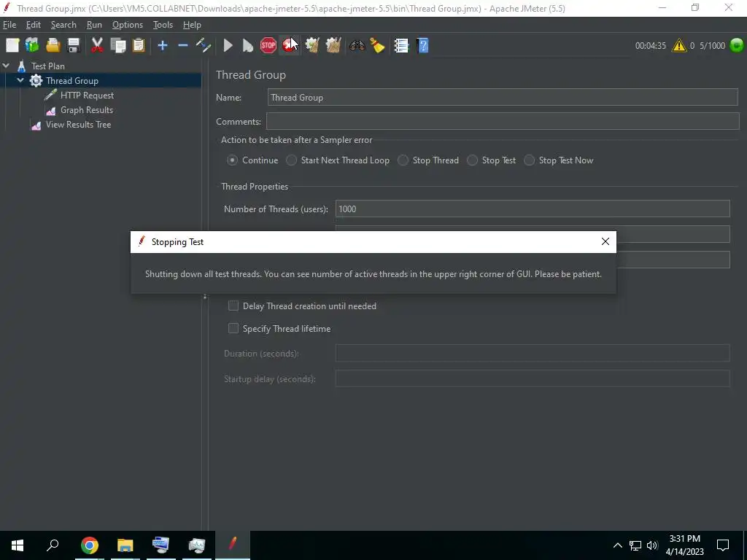
Task: Enable Specify Thread lifetime checkbox
Action: (233, 329)
